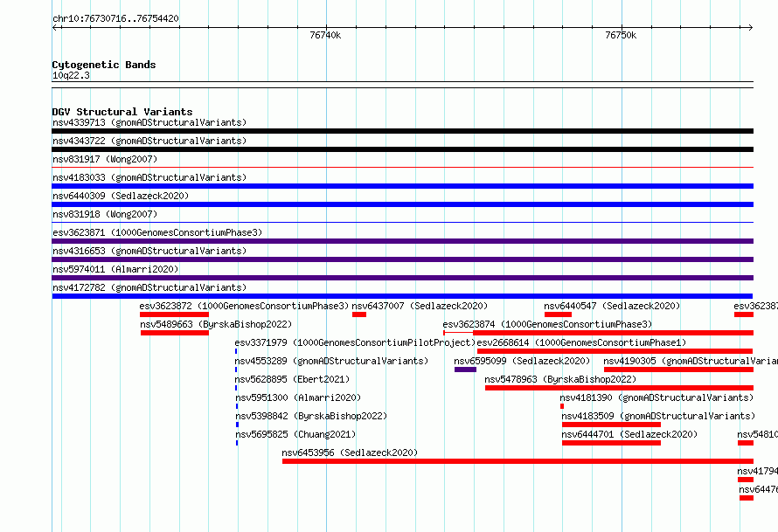Select the red bar under esv3623872
Image resolution: width=778 pixels, height=532 pixels.
174,314
